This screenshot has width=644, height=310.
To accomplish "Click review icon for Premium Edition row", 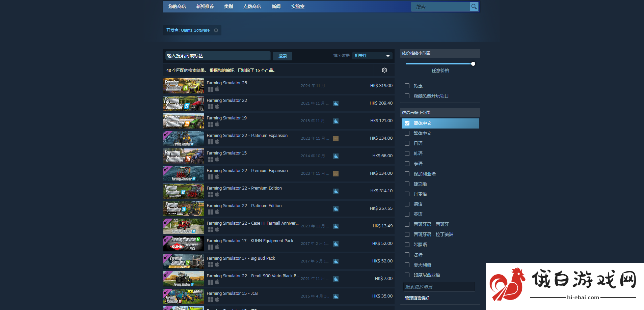I will pos(336,191).
